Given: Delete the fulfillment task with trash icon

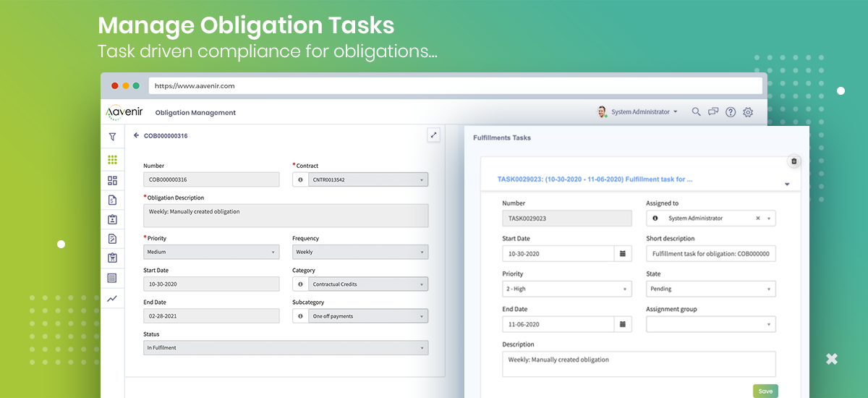Looking at the screenshot, I should [793, 161].
